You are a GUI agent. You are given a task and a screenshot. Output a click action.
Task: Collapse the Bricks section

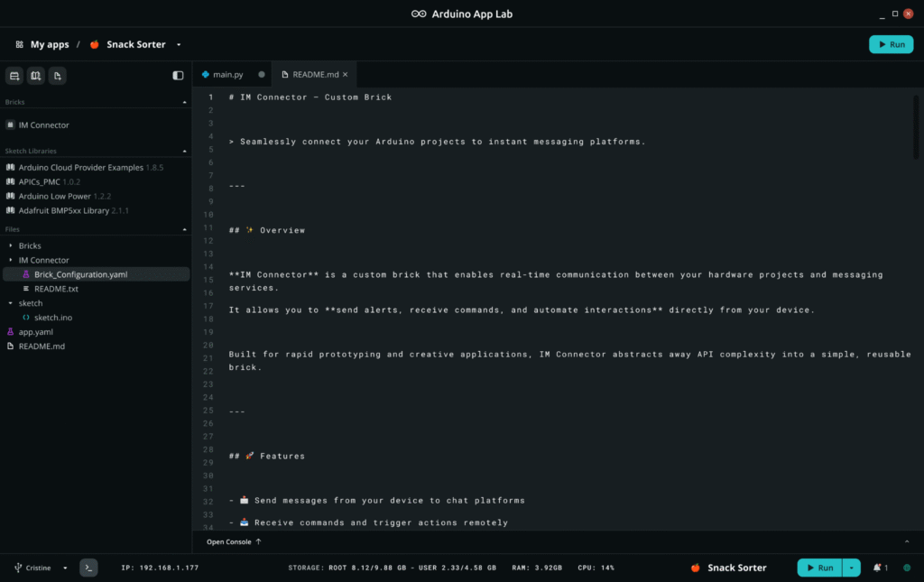(x=184, y=103)
